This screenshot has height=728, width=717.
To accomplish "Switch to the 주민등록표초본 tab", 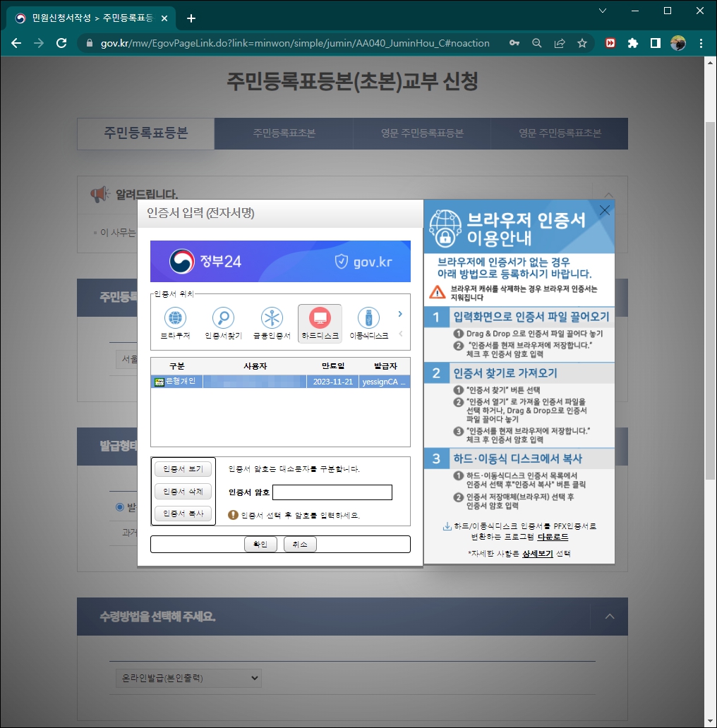I will click(284, 133).
